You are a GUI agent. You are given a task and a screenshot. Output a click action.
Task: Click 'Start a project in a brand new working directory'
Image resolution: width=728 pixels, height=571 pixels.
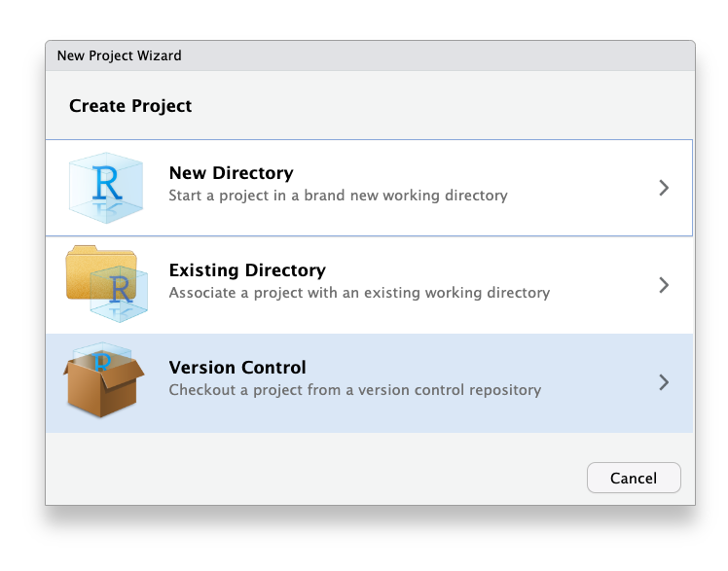pos(338,196)
